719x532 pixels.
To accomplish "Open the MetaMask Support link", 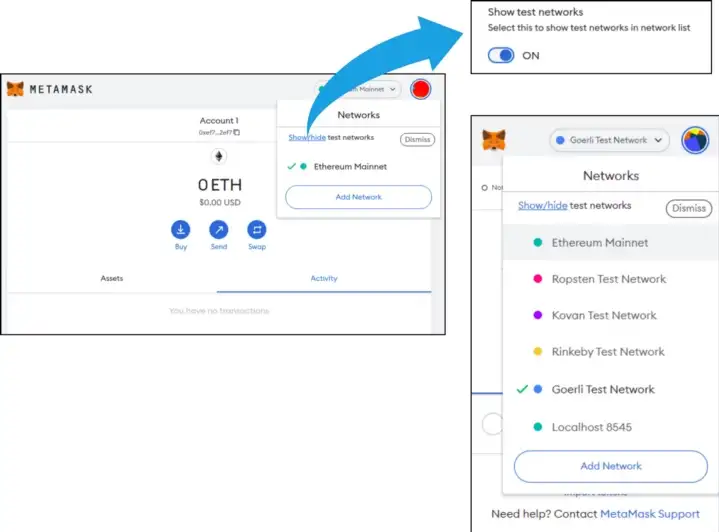I will click(650, 514).
